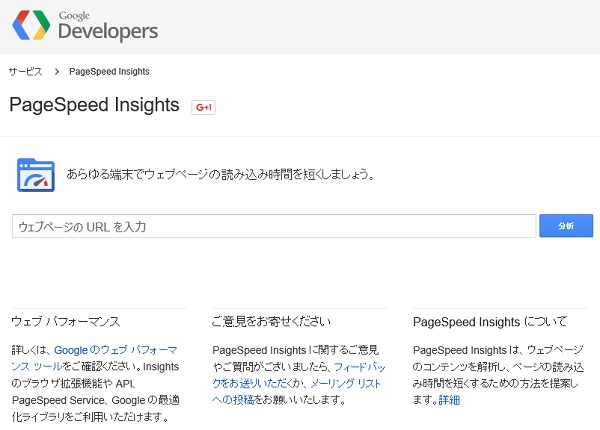Click the blue 分析 button
This screenshot has height=430, width=600.
point(566,226)
